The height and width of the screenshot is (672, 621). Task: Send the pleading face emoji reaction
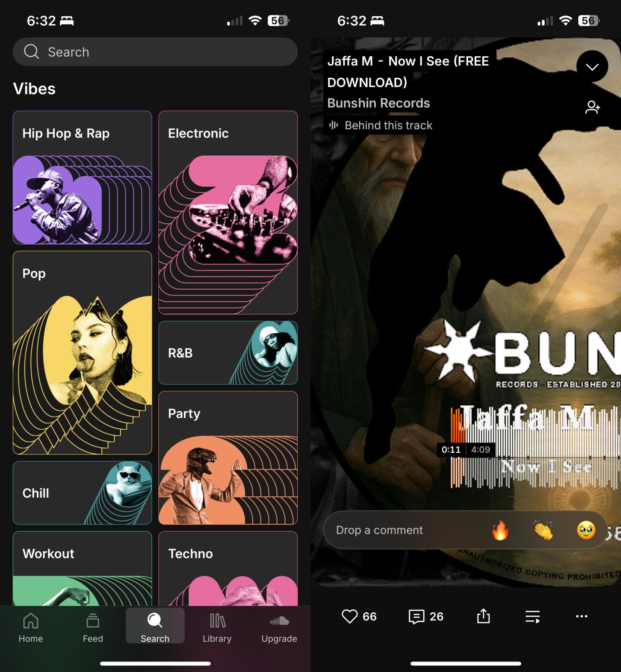click(586, 530)
